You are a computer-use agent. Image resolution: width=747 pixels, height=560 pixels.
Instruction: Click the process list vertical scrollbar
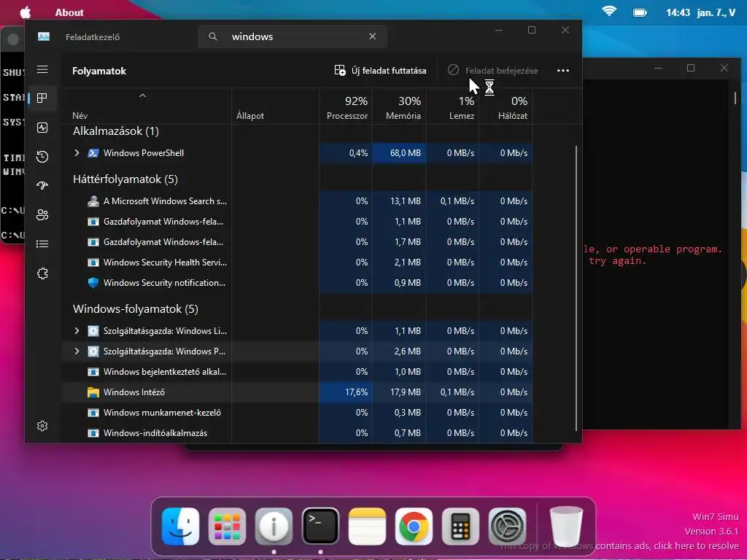pyautogui.click(x=576, y=287)
